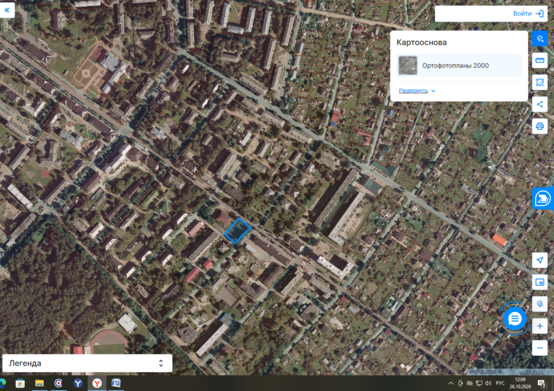Image resolution: width=554 pixels, height=391 pixels.
Task: Expand the Легенда dropdown
Action: [87, 363]
